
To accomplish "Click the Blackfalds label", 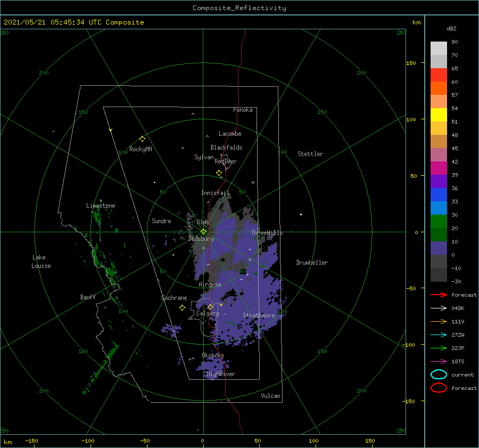I will point(226,148).
